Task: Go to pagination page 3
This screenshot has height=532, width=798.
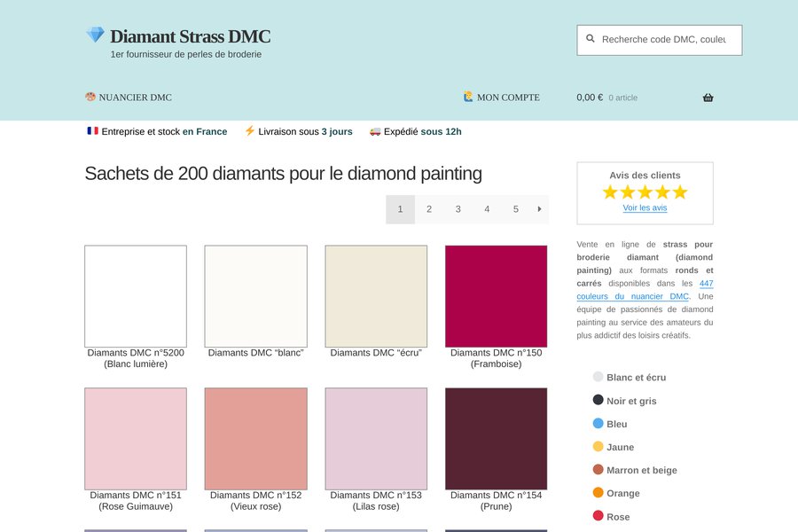Action: point(458,209)
